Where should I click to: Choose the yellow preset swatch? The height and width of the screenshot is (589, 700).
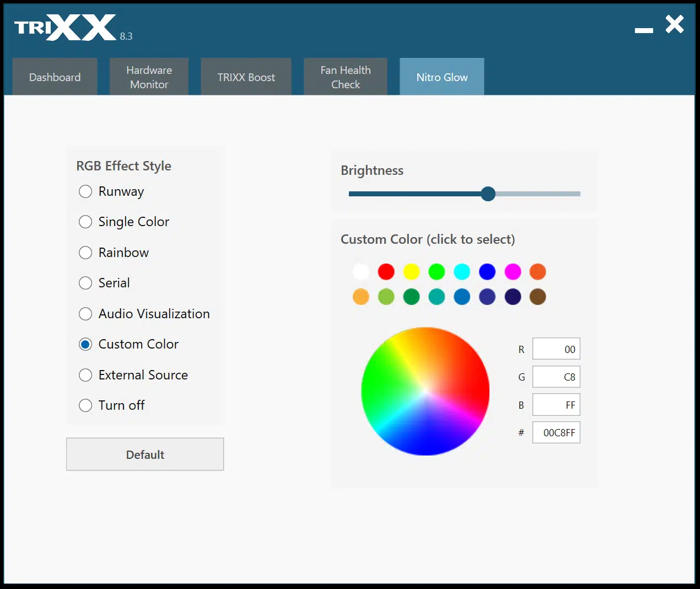411,271
